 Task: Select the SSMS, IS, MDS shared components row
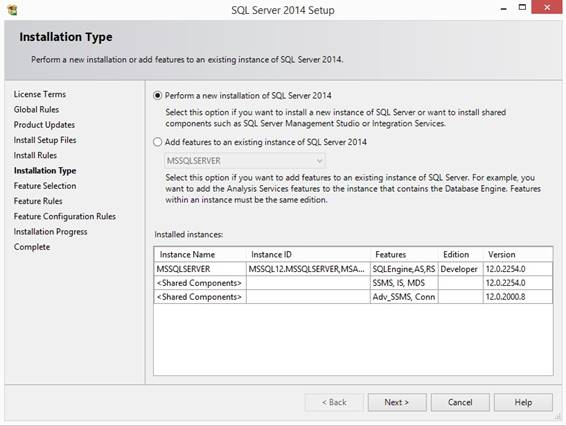[353, 283]
